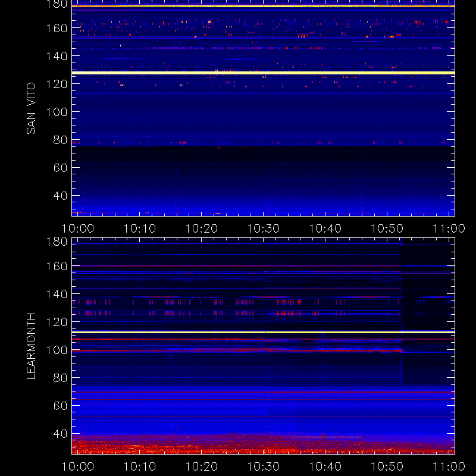Choose the 40 frequency label on Learmonth axis
Viewport: 476px width, 476px height.
pos(60,434)
